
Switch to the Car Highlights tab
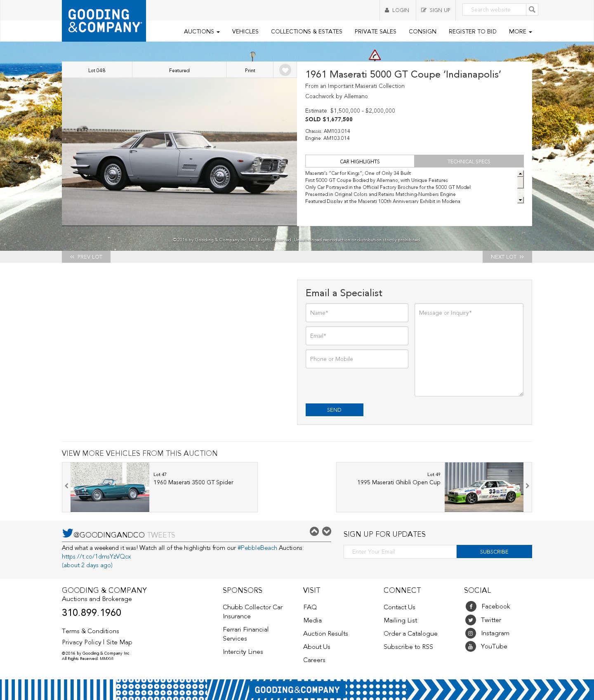pos(360,161)
